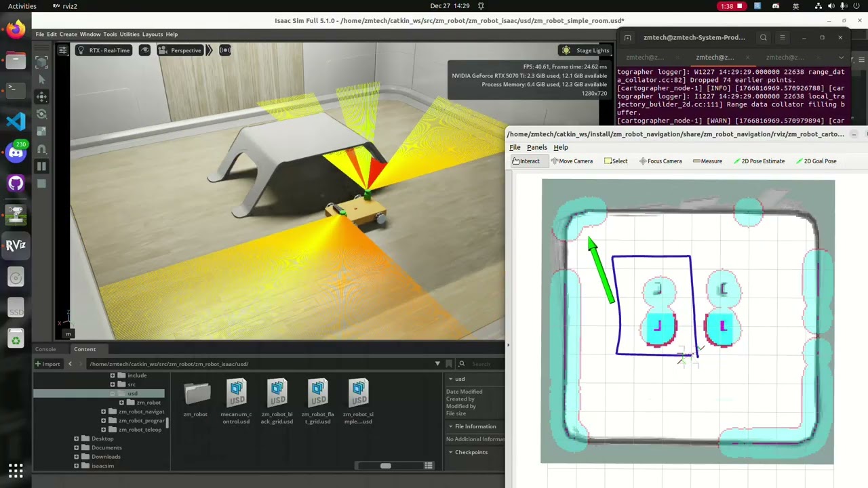Go back in Content browser history
The height and width of the screenshot is (488, 868).
point(70,364)
